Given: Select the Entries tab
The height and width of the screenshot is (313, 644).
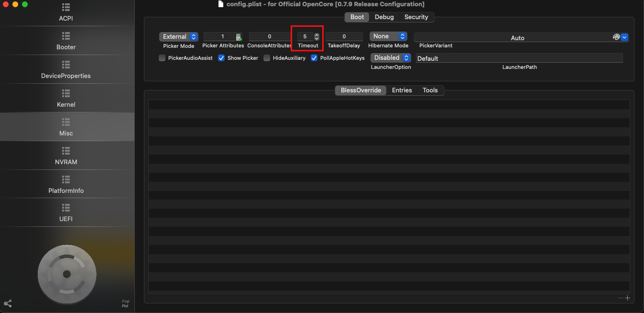Looking at the screenshot, I should [402, 90].
